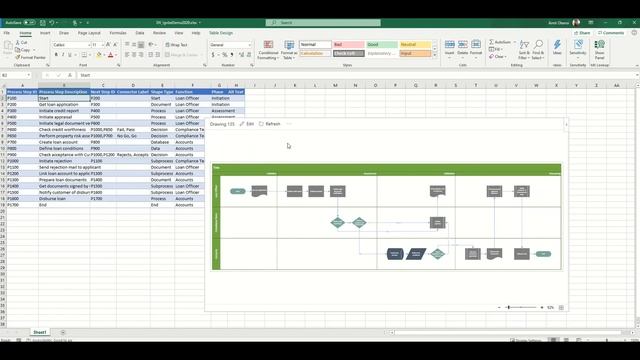Click the Share button

coord(582,33)
